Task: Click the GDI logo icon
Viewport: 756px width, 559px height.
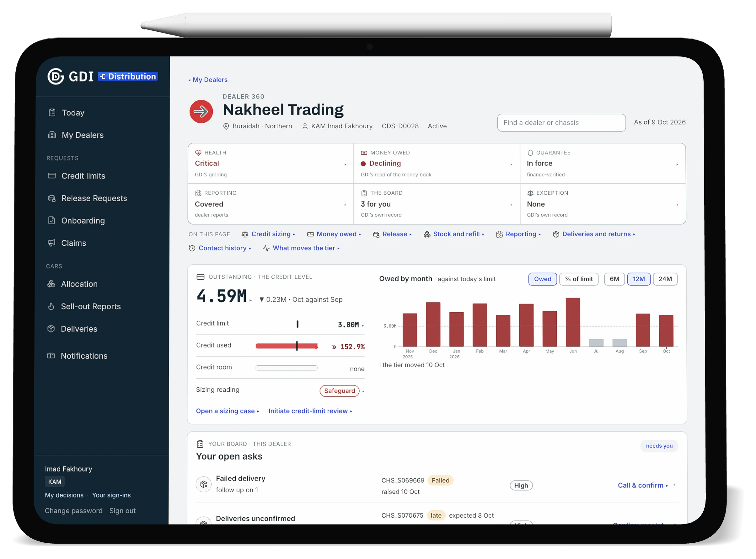Action: point(56,77)
